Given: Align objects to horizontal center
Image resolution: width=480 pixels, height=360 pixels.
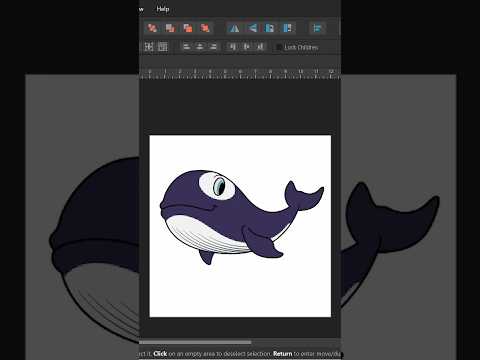Looking at the screenshot, I should point(200,47).
